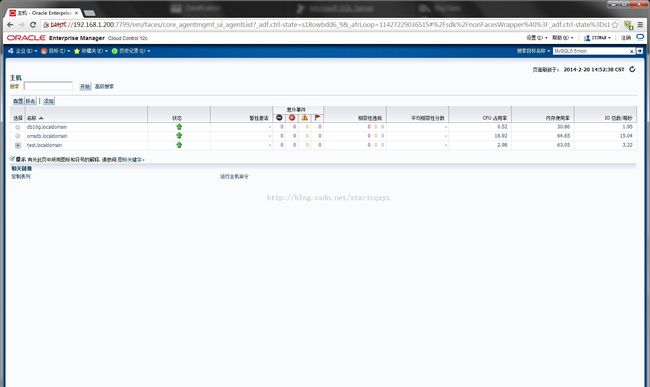Click the first (Configure) button above the hosts table

[18, 101]
